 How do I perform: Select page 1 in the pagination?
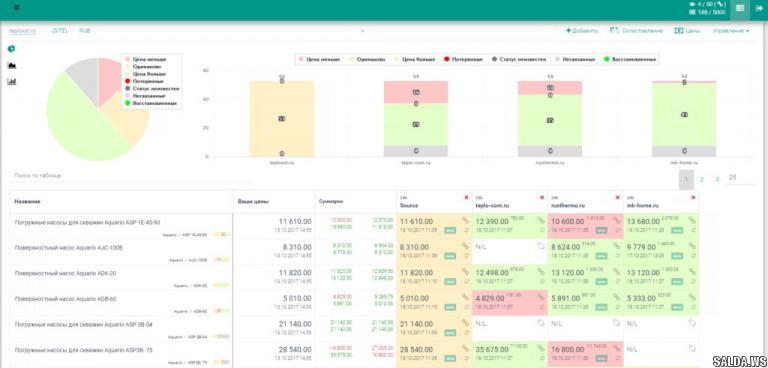(x=686, y=180)
